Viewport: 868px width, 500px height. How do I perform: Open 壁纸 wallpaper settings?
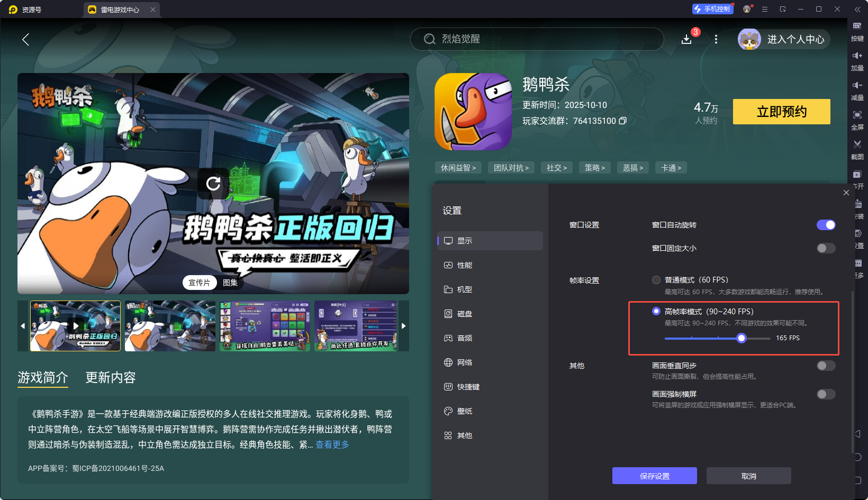coord(465,411)
